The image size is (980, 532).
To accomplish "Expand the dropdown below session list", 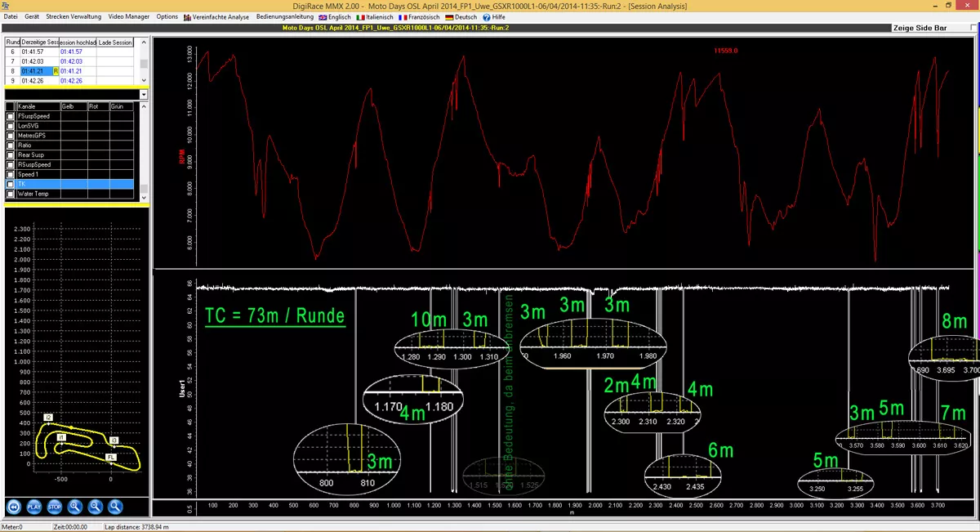I will click(144, 95).
